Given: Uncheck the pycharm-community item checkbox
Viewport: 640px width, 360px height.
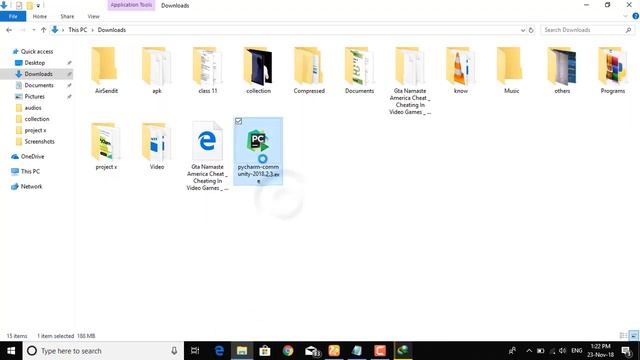Looking at the screenshot, I should pyautogui.click(x=238, y=121).
